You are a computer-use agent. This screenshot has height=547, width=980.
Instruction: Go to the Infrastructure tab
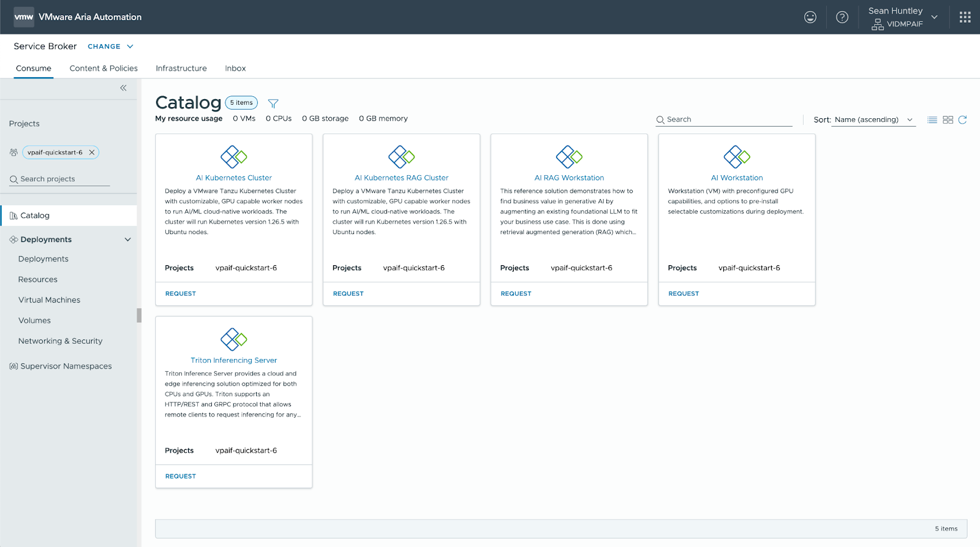tap(181, 69)
